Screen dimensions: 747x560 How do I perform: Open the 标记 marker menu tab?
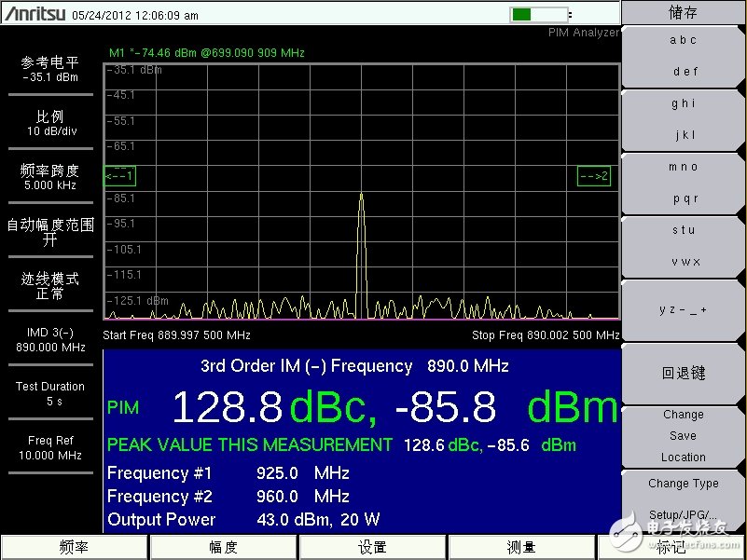(x=671, y=547)
